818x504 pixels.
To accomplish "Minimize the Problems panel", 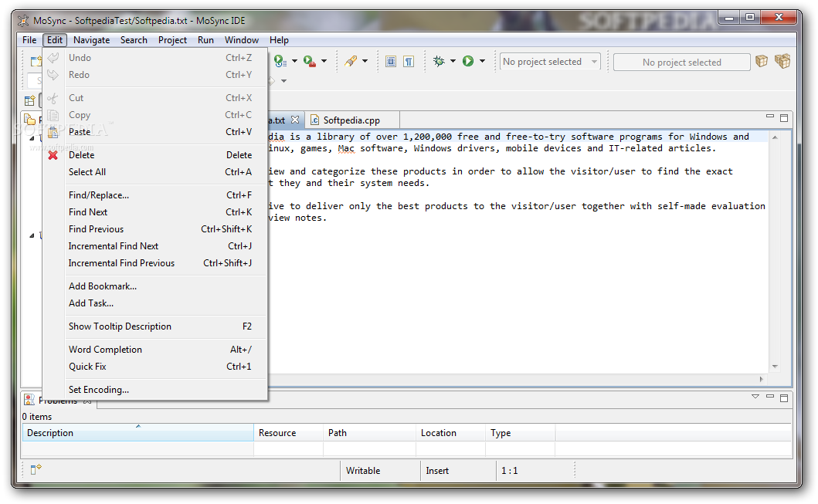I will pos(769,396).
